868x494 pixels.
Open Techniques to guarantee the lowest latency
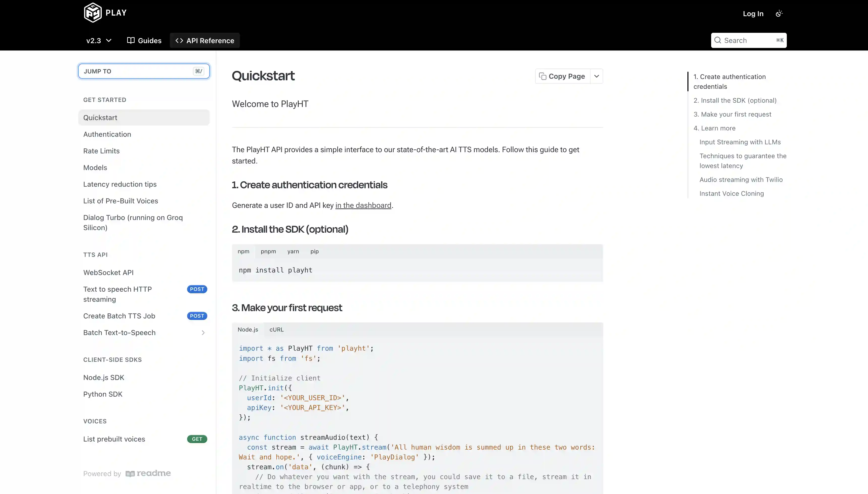pyautogui.click(x=743, y=161)
